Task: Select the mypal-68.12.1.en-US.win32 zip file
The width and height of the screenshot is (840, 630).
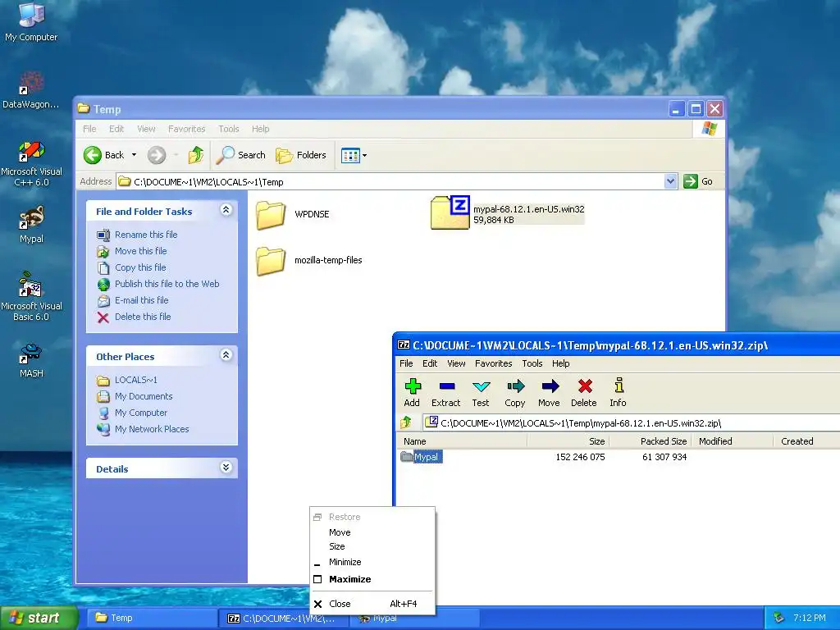Action: [507, 213]
